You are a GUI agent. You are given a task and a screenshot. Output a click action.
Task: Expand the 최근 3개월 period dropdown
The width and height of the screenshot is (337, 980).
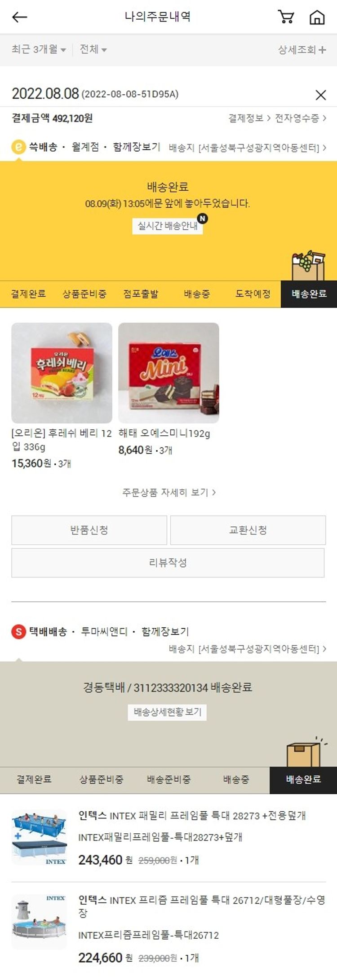pos(39,49)
